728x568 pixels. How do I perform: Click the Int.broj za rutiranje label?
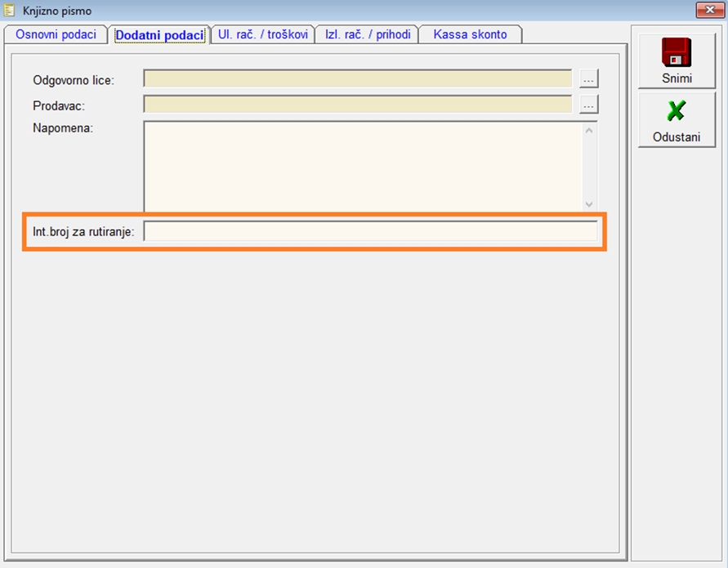pyautogui.click(x=83, y=233)
